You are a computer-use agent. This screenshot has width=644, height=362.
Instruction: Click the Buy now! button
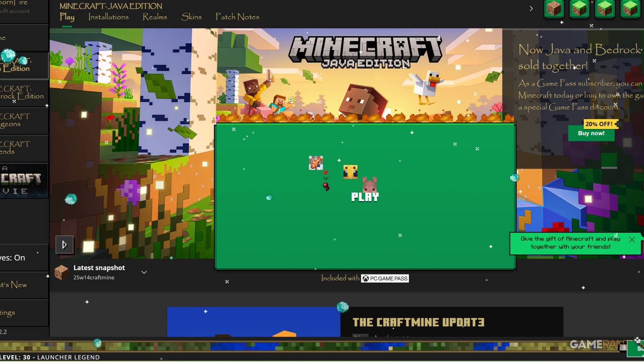click(591, 133)
